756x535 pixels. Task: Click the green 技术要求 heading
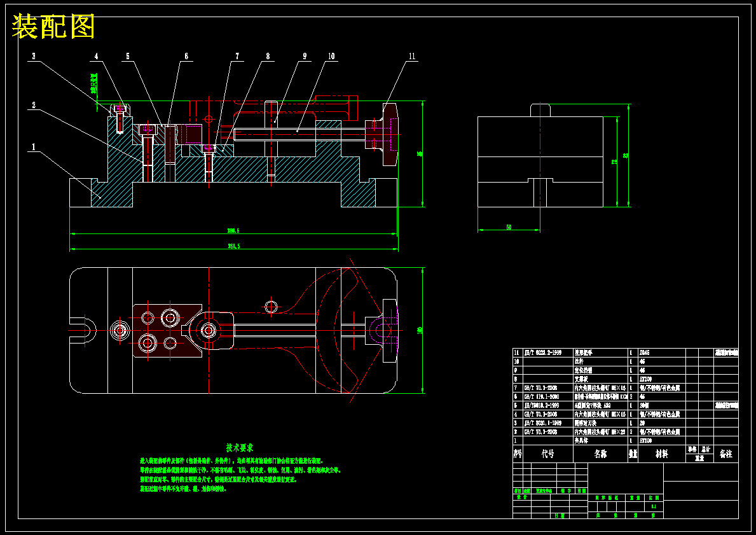click(x=240, y=448)
